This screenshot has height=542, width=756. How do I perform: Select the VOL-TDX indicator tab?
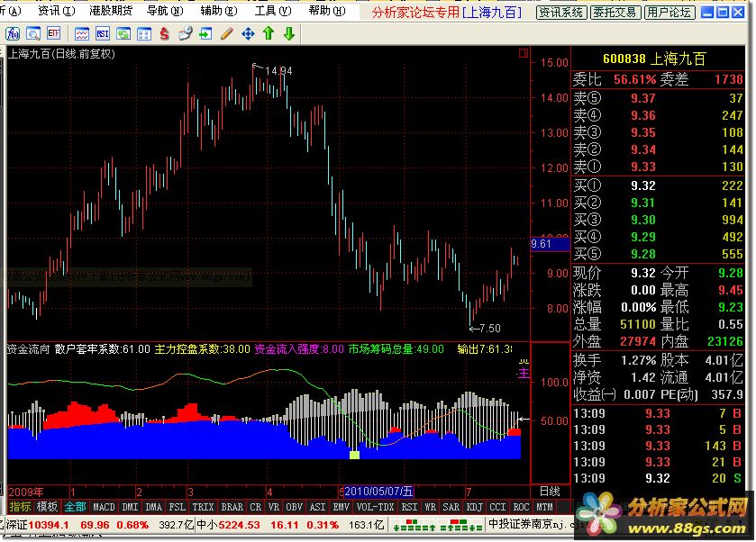(375, 507)
